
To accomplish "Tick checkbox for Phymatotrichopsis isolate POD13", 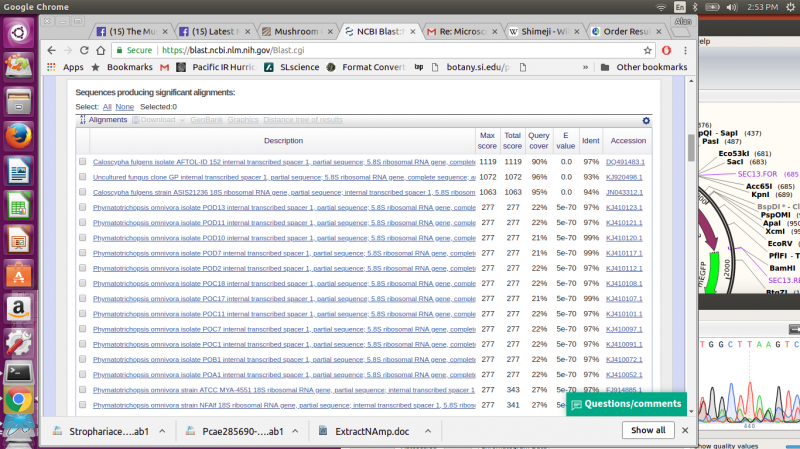I will 83,207.
